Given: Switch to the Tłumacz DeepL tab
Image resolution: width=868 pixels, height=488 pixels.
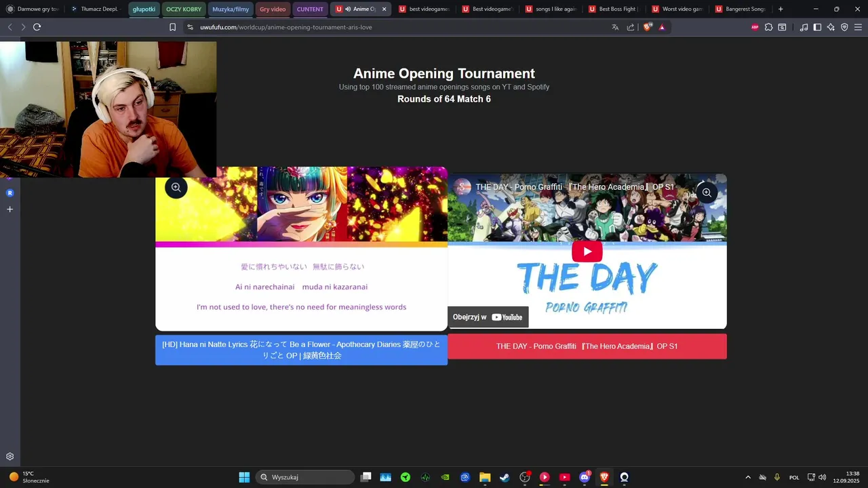Looking at the screenshot, I should [x=95, y=9].
